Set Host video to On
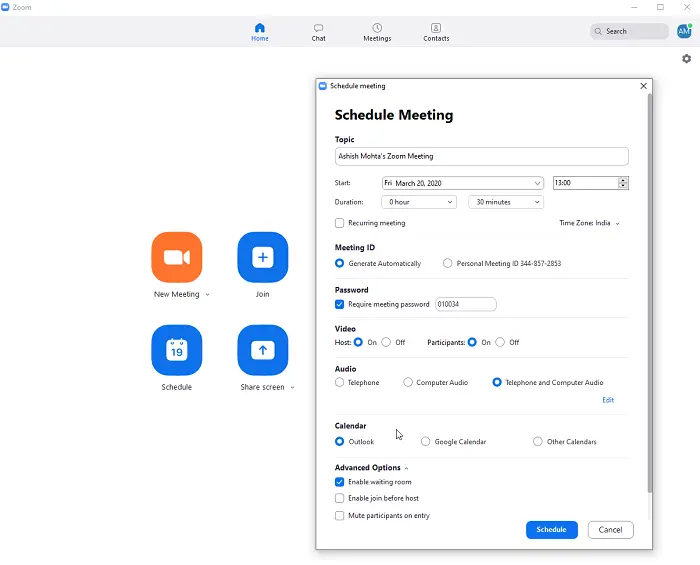 pyautogui.click(x=358, y=342)
